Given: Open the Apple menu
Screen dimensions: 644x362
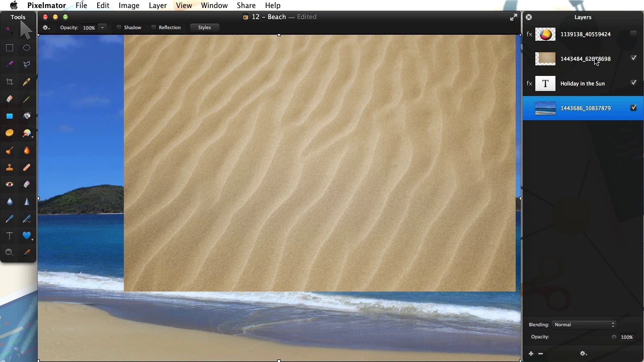Looking at the screenshot, I should [x=14, y=6].
